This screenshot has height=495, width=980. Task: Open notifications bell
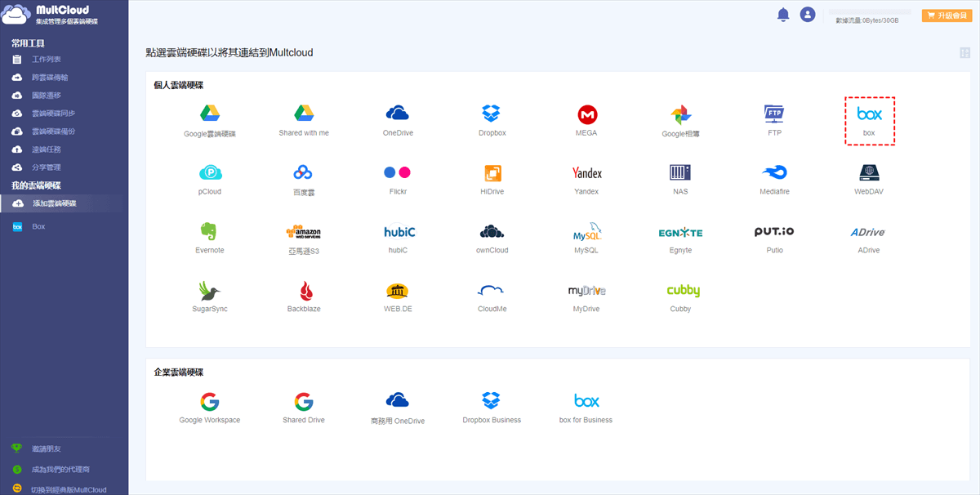point(783,15)
